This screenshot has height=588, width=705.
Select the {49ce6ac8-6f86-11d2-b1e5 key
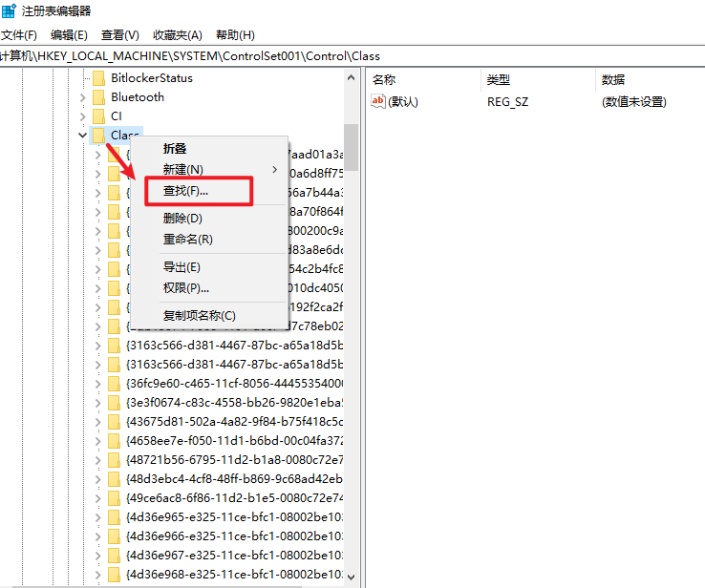(x=234, y=498)
